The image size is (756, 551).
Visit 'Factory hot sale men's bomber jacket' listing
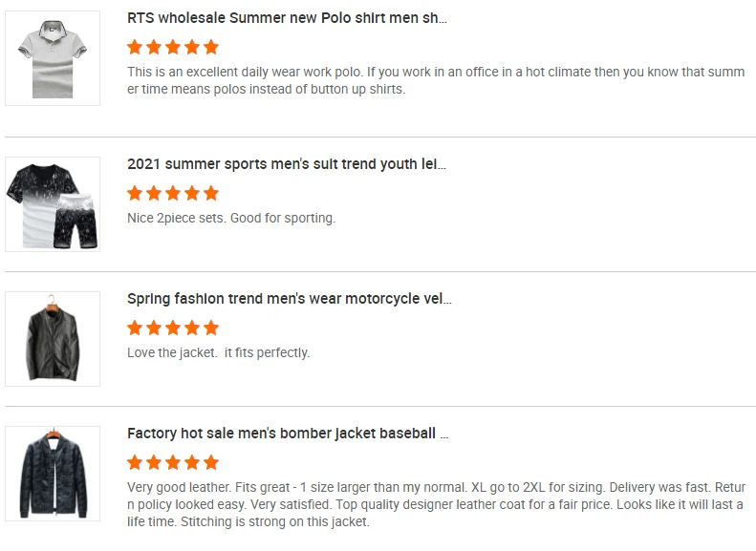288,433
